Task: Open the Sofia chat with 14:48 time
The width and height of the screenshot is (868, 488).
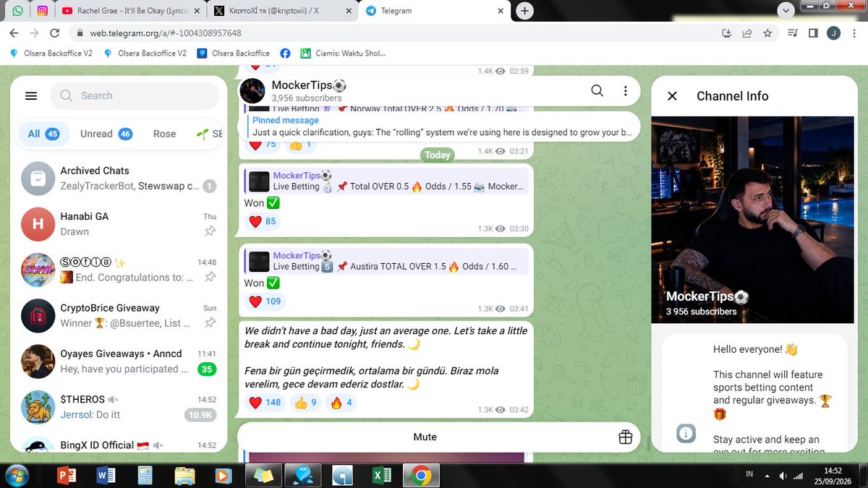Action: tap(119, 270)
